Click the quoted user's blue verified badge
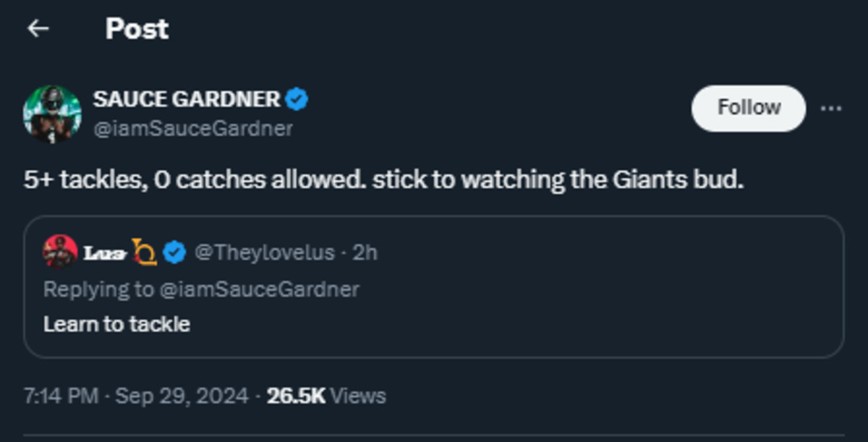This screenshot has width=868, height=442. (174, 252)
